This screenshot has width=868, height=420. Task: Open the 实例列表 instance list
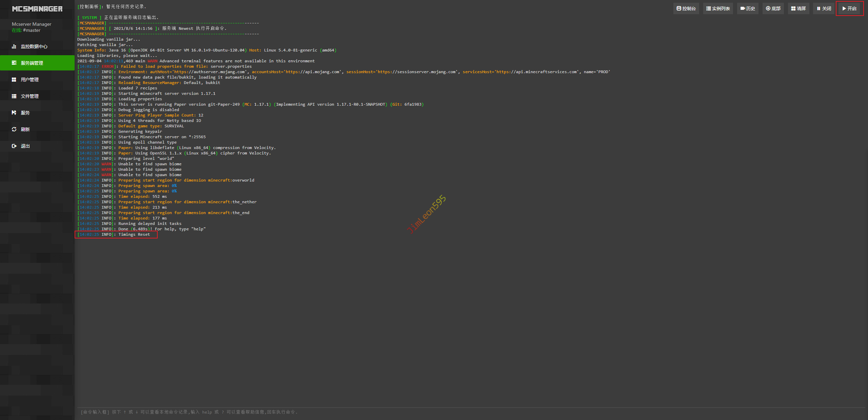click(718, 8)
